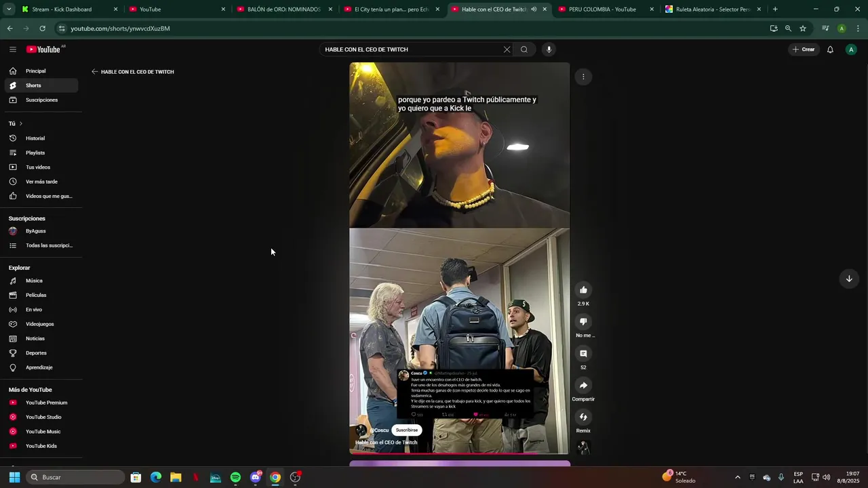The width and height of the screenshot is (868, 488).
Task: Go to the next short with the down arrow
Action: tap(849, 279)
